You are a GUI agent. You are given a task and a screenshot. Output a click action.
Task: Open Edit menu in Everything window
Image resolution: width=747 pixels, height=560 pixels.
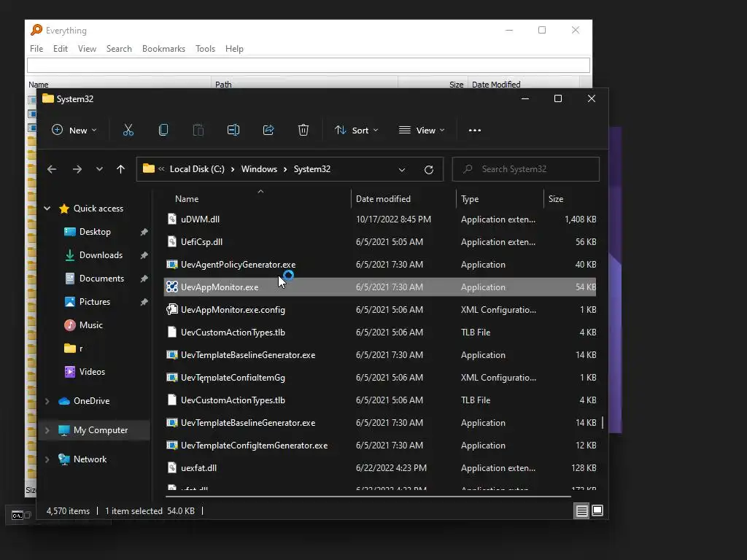pos(61,49)
